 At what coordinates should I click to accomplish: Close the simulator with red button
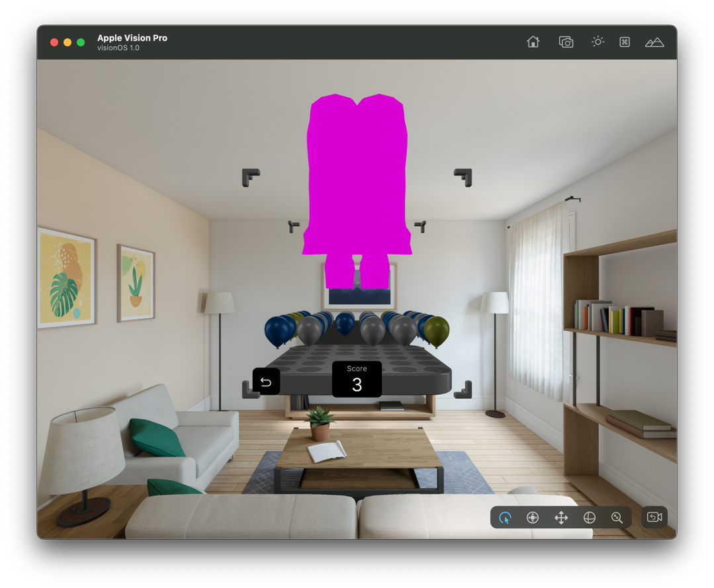pyautogui.click(x=54, y=42)
